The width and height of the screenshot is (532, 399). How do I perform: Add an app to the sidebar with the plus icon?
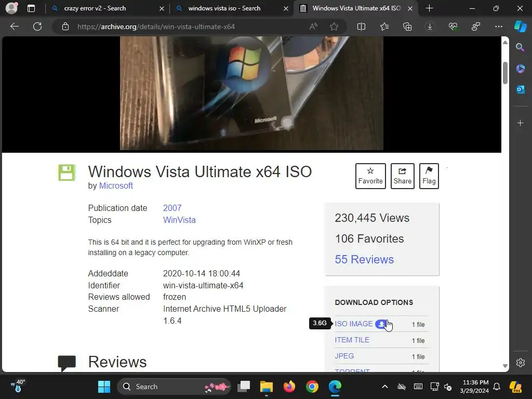(521, 123)
